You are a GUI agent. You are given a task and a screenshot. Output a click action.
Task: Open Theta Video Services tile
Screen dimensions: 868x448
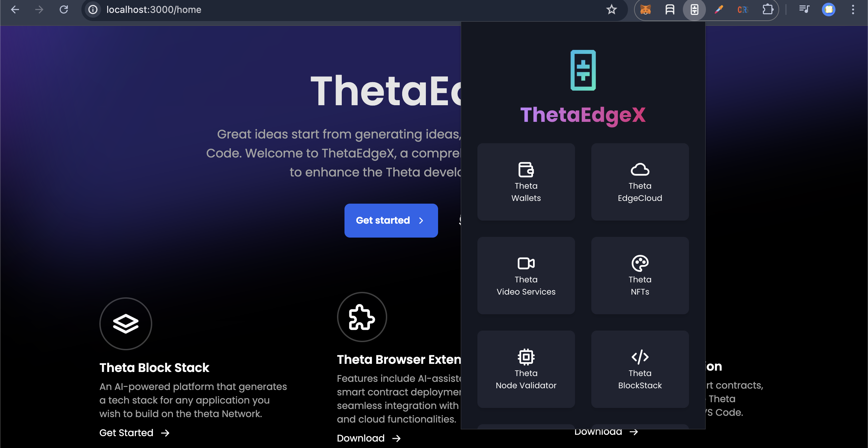point(526,276)
